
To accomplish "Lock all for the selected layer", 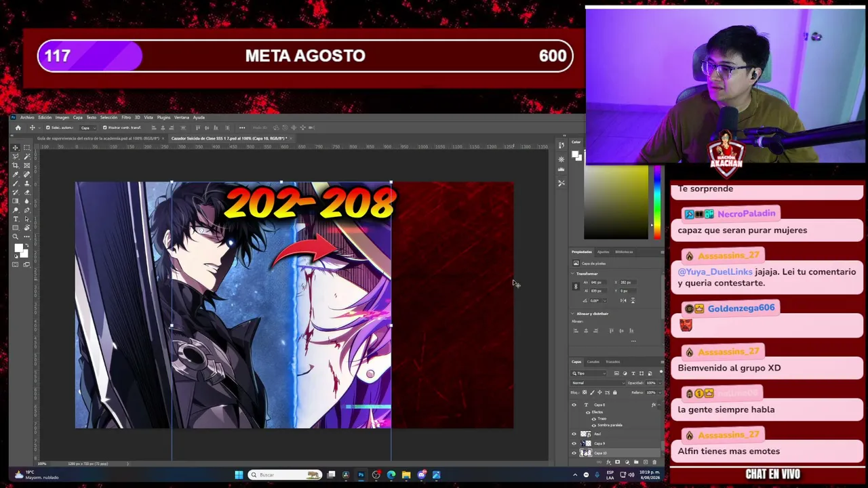I will pyautogui.click(x=615, y=392).
